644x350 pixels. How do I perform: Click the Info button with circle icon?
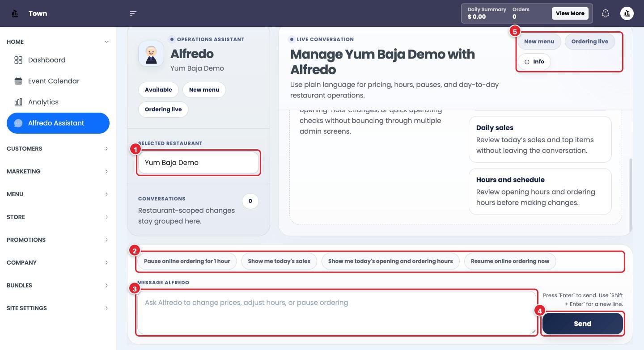534,62
